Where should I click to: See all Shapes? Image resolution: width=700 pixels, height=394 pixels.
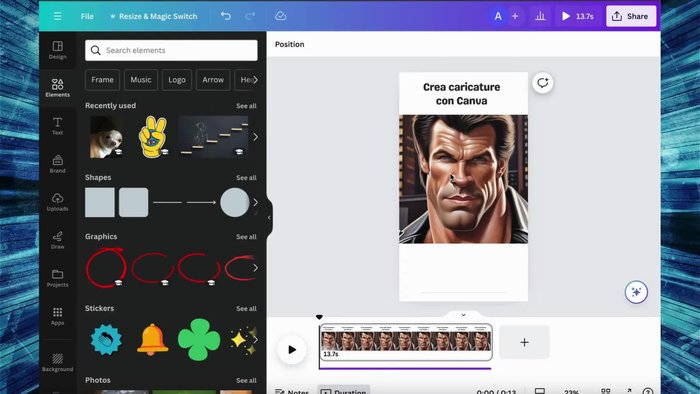point(246,178)
